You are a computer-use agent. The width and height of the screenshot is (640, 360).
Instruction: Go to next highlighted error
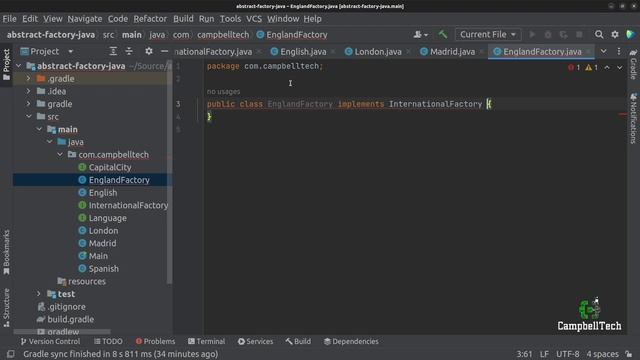[x=620, y=67]
